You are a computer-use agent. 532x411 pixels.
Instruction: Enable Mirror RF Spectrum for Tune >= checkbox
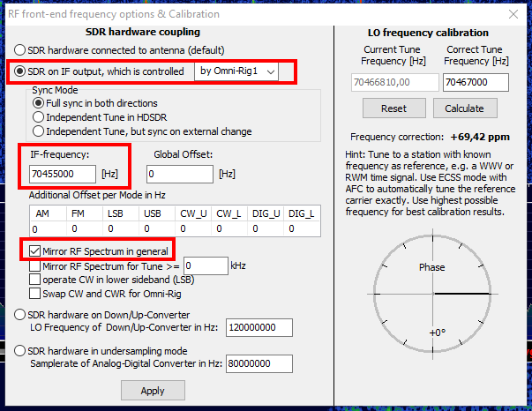tap(35, 265)
